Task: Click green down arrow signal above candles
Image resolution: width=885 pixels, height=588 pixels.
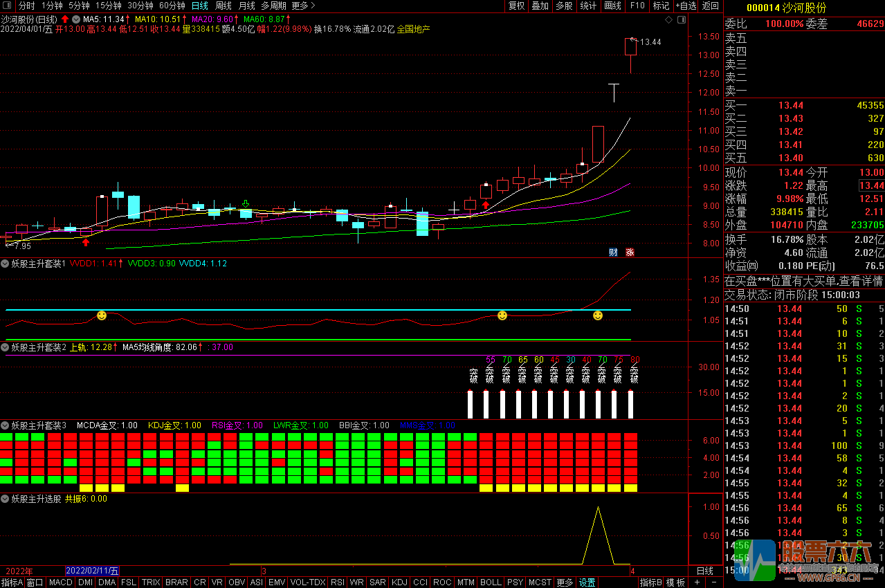Action: (245, 203)
